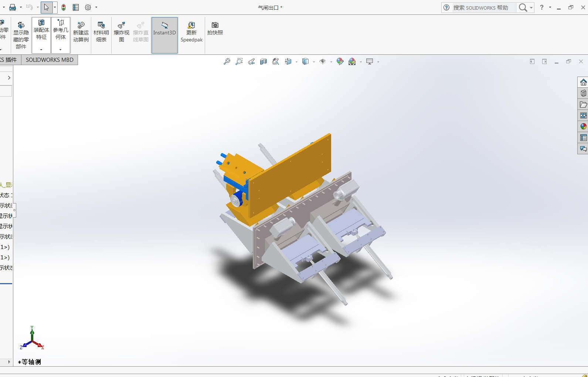Click the circled help icon beside search
Screen dimensions: 588x377
click(x=446, y=7)
